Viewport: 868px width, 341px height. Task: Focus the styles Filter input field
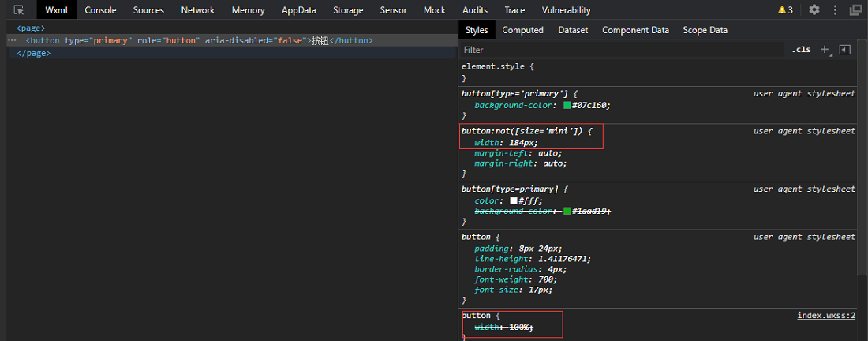[x=623, y=50]
